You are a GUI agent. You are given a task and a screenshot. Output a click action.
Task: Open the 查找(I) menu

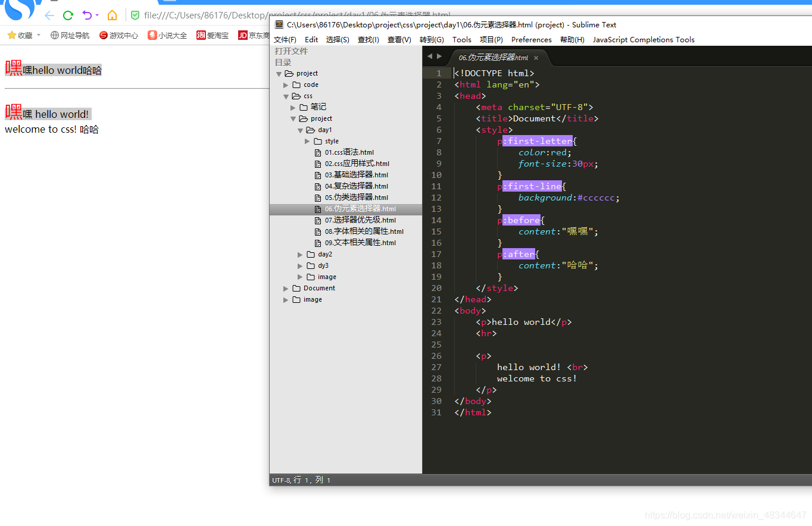(x=368, y=39)
